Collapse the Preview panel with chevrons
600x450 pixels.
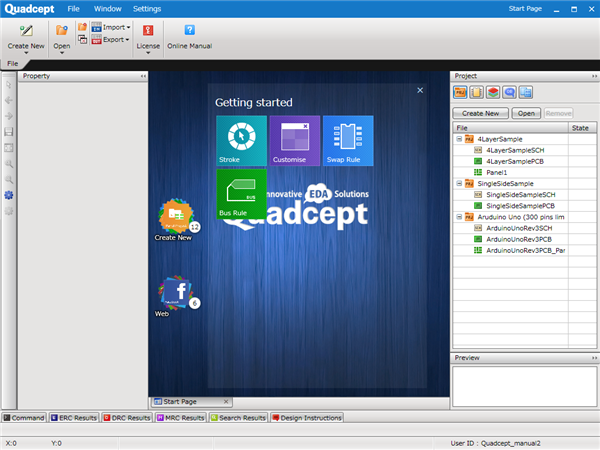tap(594, 358)
